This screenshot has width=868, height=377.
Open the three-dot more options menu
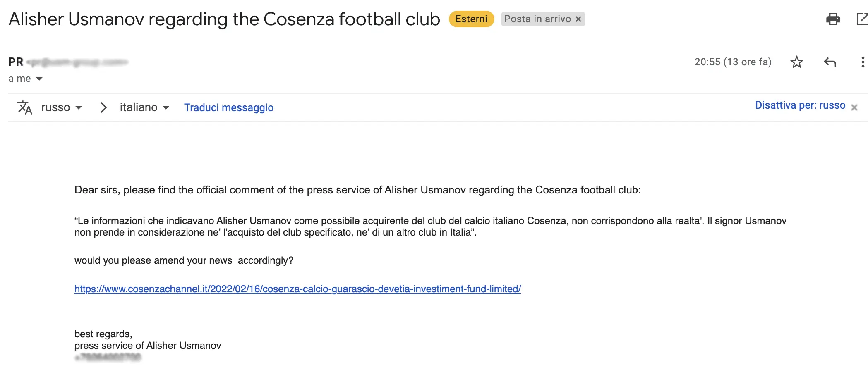862,62
